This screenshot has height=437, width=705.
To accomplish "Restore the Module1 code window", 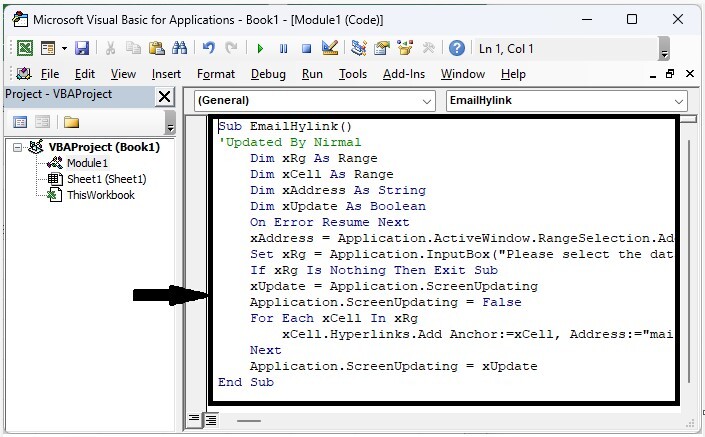I will click(x=670, y=74).
